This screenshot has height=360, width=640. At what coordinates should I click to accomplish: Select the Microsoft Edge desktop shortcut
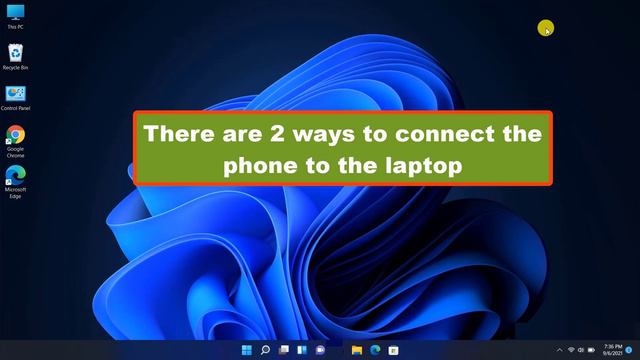pos(16,182)
